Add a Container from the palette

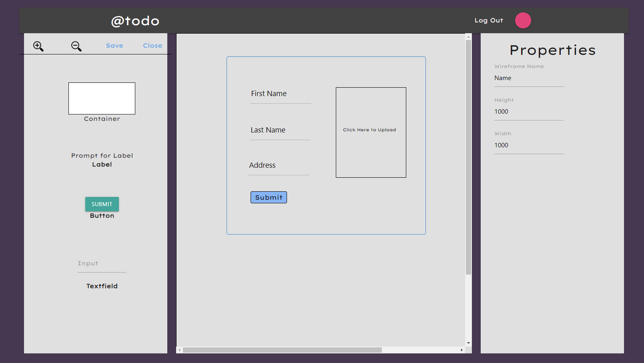coord(102,98)
